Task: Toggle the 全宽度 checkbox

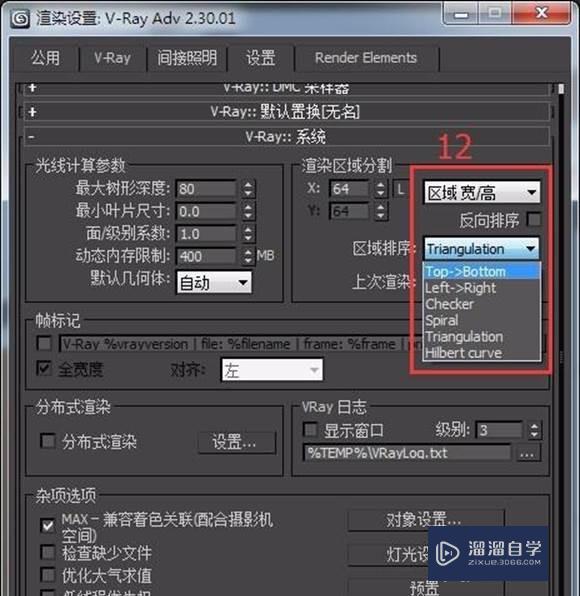Action: [x=44, y=368]
